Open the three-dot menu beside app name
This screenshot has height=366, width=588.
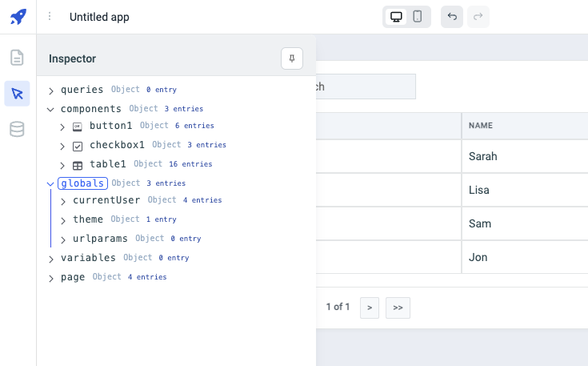pyautogui.click(x=50, y=17)
